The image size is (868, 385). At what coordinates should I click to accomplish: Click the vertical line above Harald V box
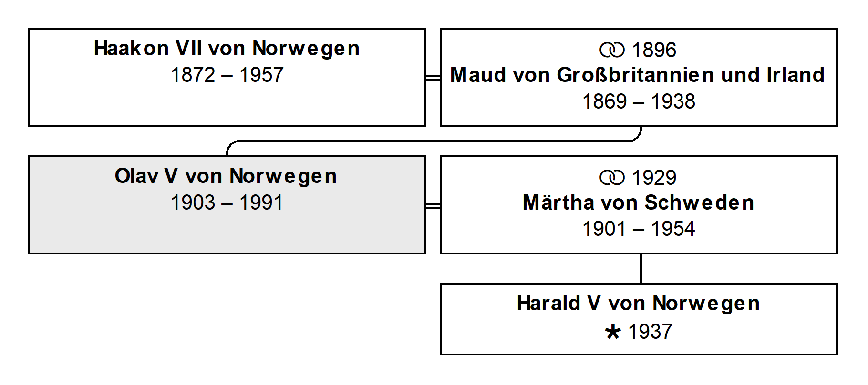point(641,269)
